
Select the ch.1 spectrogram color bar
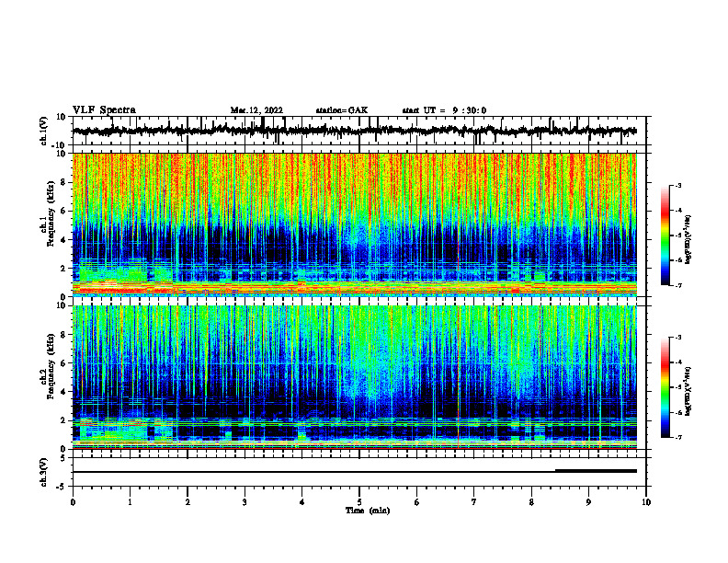pos(665,236)
